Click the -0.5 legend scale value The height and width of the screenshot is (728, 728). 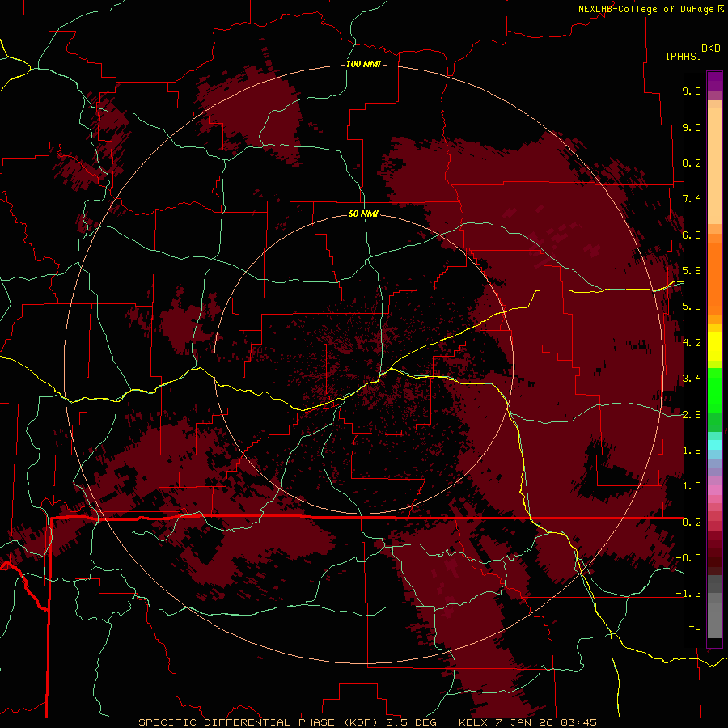pos(688,557)
